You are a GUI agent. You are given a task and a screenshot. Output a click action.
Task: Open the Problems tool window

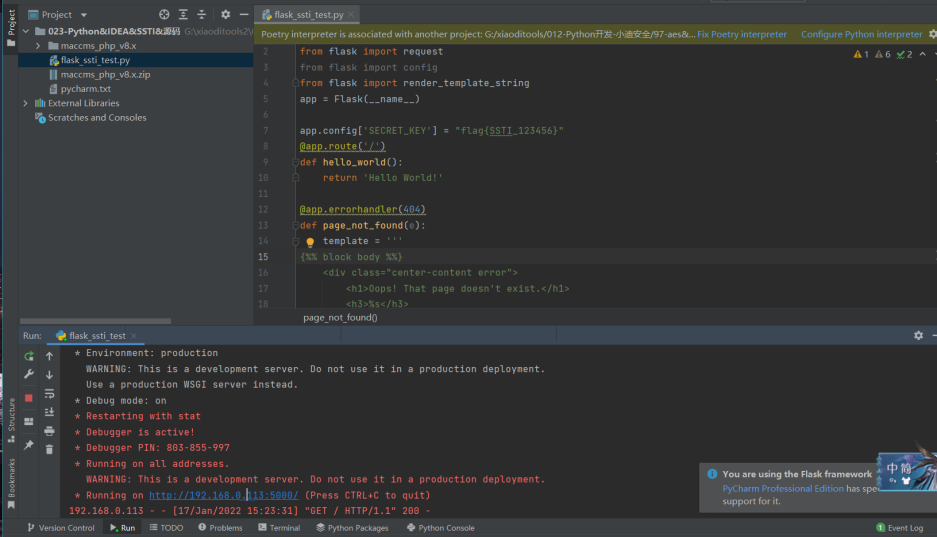[220, 528]
